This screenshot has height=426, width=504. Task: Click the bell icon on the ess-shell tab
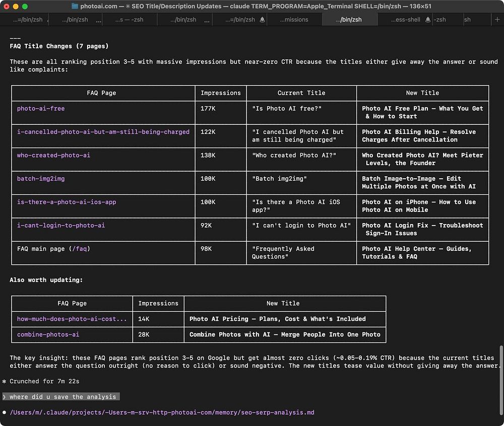point(428,20)
